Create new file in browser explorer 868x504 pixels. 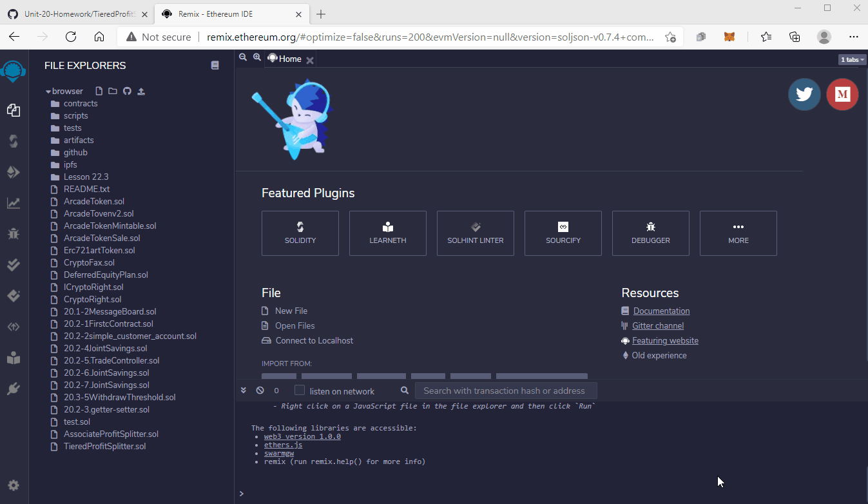click(99, 91)
